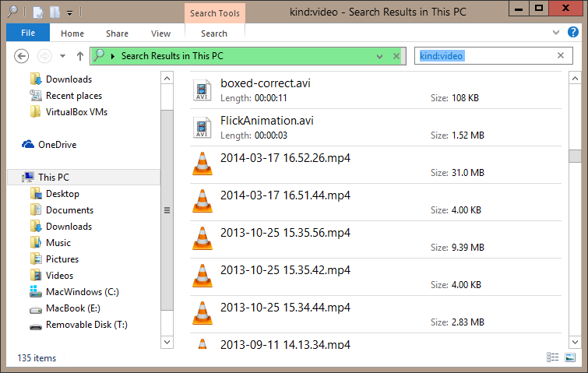
Task: Open the recent locations dropdown arrow
Action: point(62,56)
